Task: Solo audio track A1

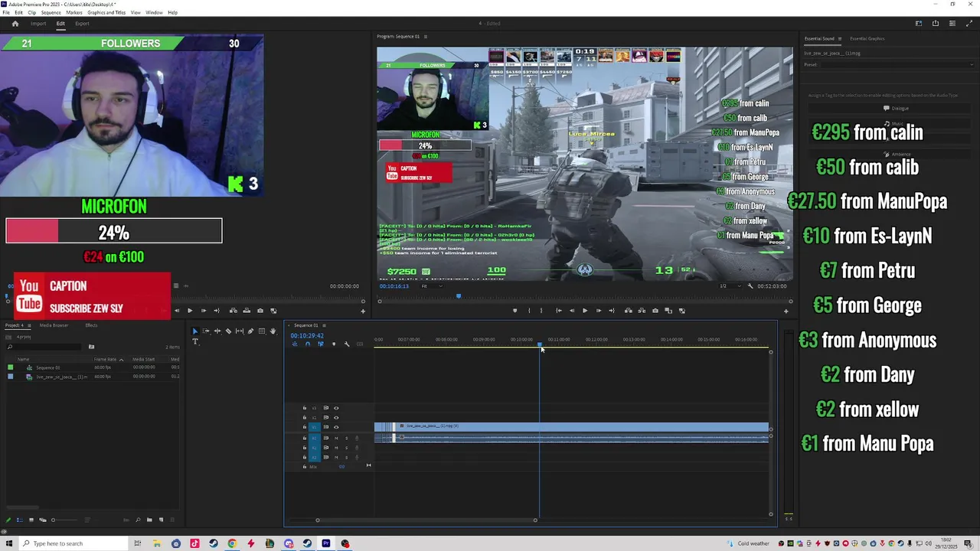Action: [346, 439]
